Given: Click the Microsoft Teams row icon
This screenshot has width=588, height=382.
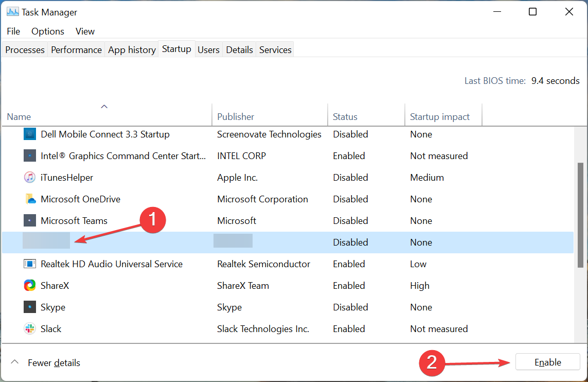Looking at the screenshot, I should [x=30, y=220].
